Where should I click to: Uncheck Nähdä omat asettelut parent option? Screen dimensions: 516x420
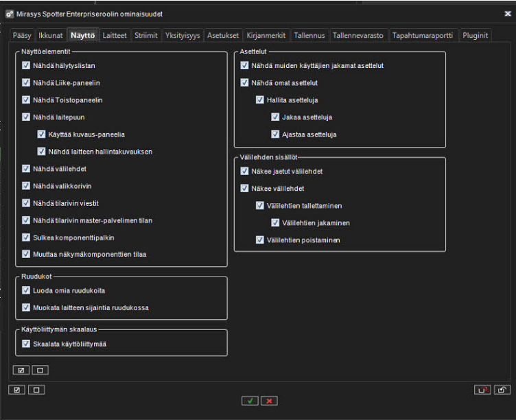point(245,83)
